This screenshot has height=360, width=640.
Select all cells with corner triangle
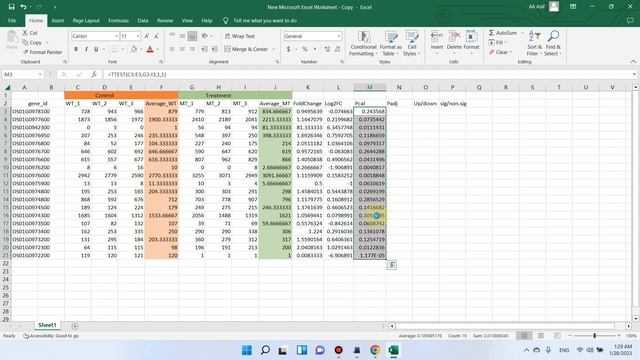pos(7,87)
